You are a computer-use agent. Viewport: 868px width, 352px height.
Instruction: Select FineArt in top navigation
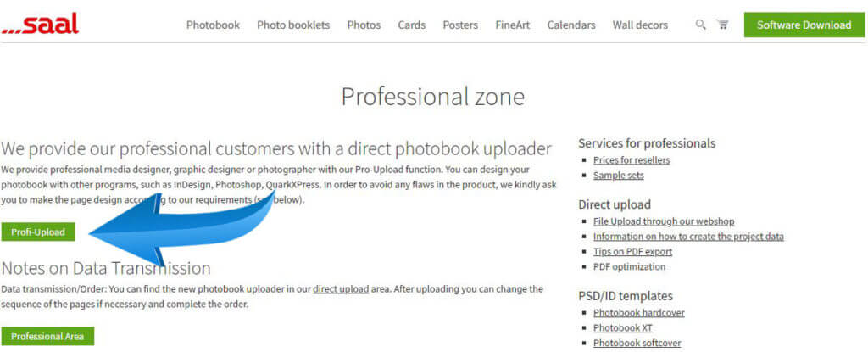pyautogui.click(x=513, y=25)
